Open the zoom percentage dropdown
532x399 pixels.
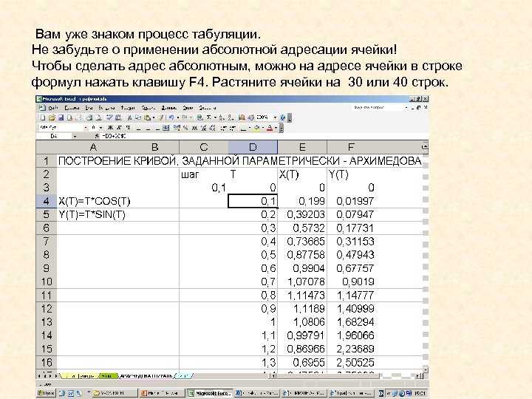[x=275, y=117]
